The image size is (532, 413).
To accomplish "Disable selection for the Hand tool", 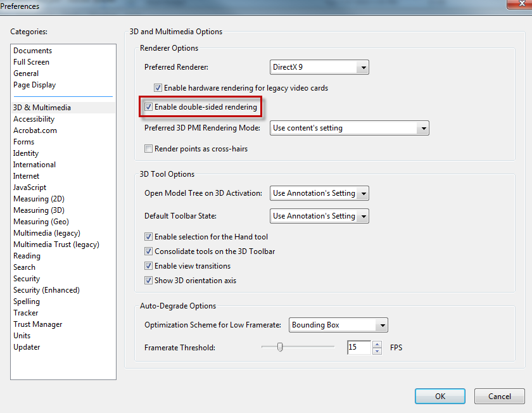I will pos(148,236).
